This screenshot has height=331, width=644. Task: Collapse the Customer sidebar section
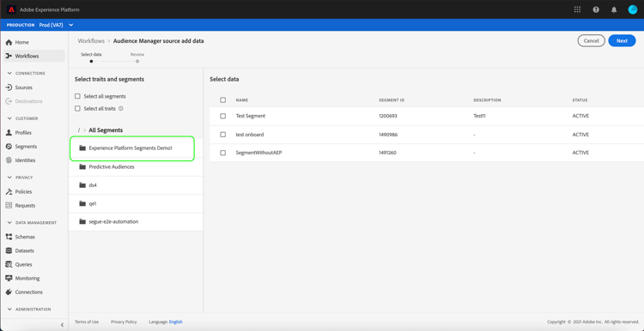coord(9,118)
